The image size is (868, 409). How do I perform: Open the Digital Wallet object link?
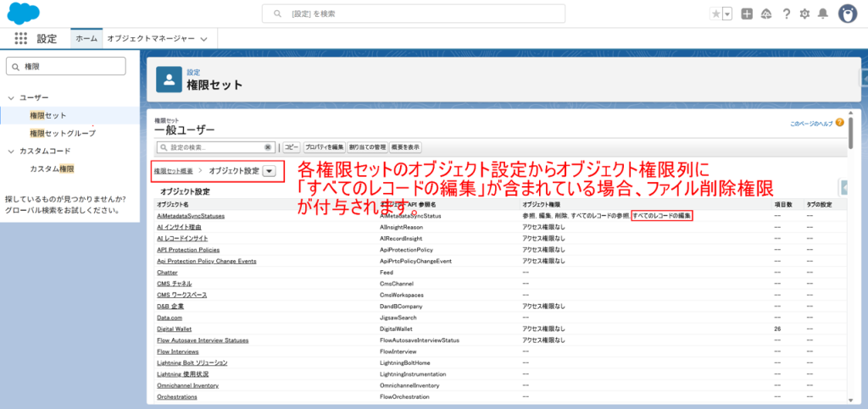(174, 329)
